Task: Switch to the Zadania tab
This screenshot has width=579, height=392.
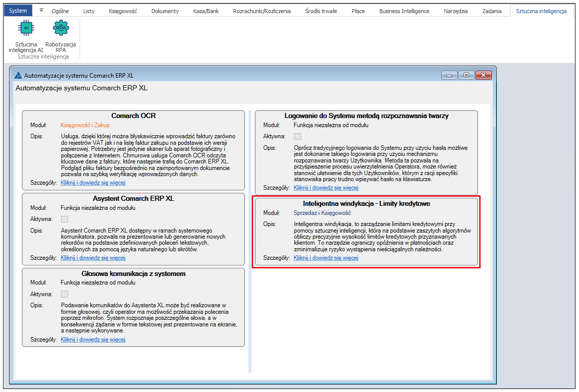Action: [492, 11]
